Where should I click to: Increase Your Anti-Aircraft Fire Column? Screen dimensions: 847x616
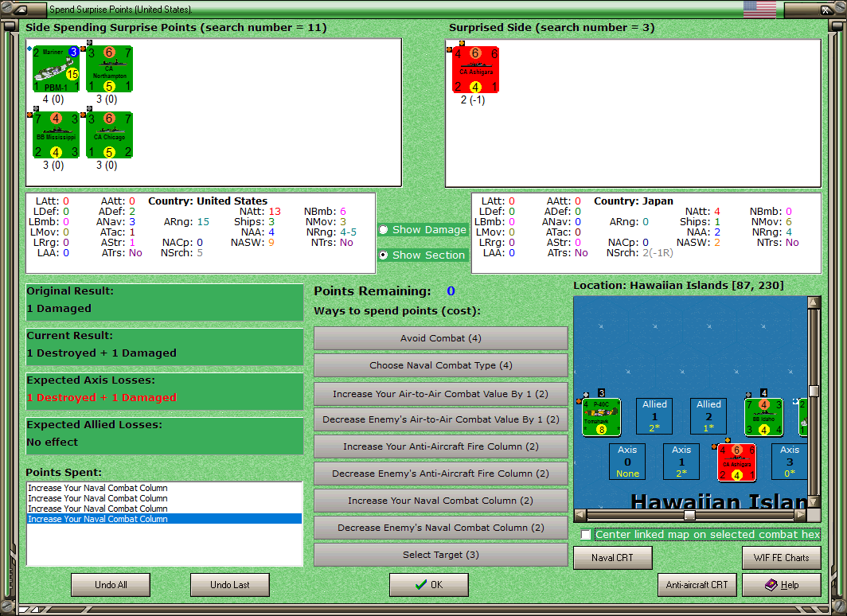point(441,446)
